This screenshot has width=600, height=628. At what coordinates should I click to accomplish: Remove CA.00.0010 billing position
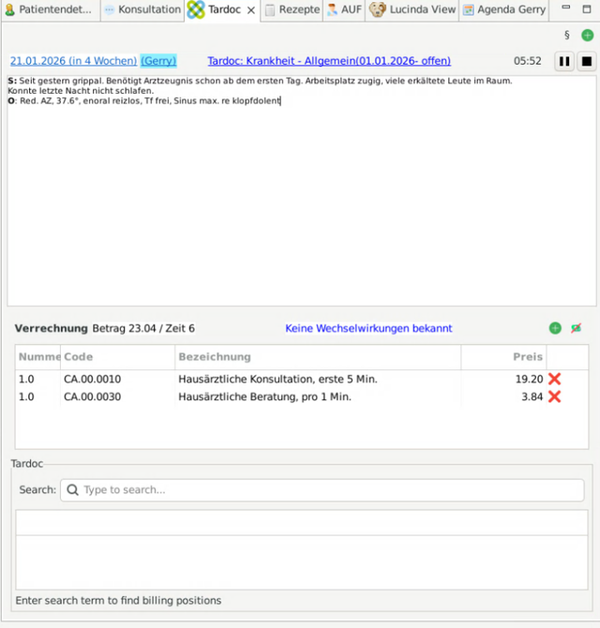pos(555,379)
